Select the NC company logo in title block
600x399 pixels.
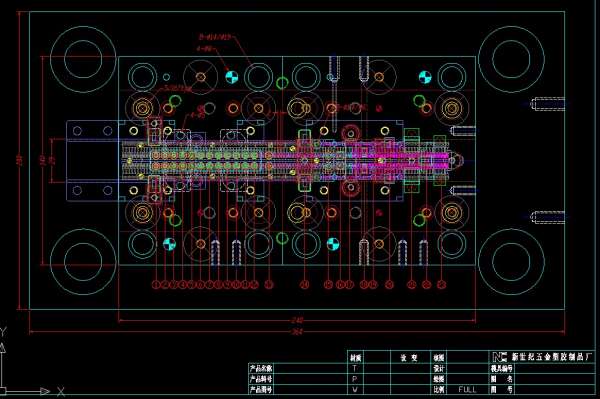(500, 357)
